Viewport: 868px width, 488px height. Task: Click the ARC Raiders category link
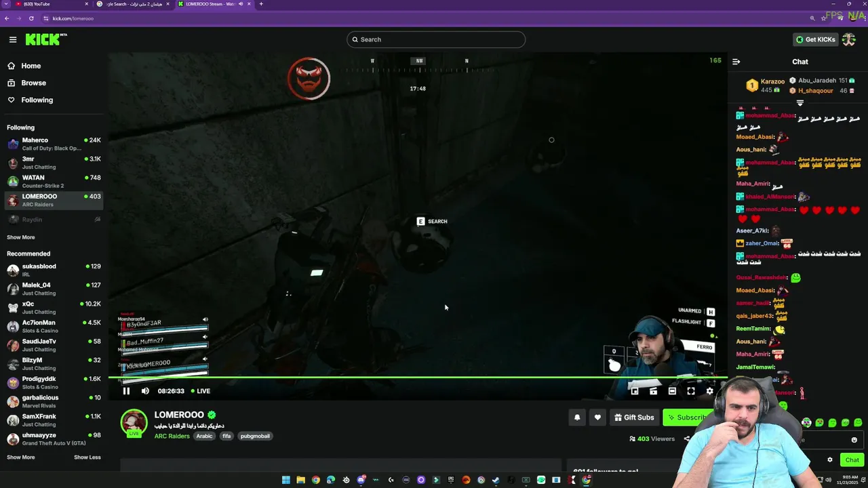tap(172, 436)
